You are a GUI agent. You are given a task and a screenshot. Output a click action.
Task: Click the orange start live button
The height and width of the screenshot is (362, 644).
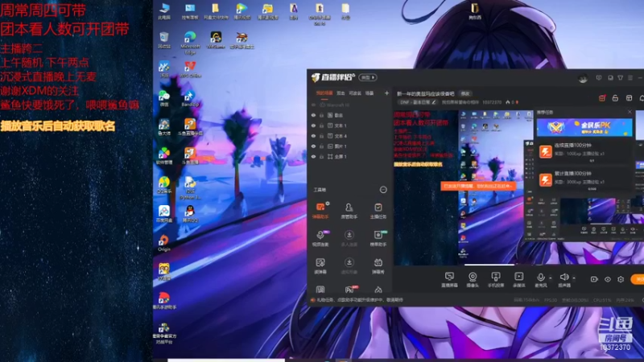click(x=638, y=279)
